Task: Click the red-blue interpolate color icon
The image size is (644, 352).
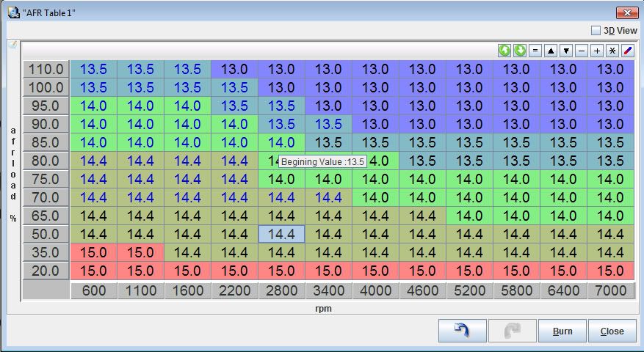Action: point(627,51)
